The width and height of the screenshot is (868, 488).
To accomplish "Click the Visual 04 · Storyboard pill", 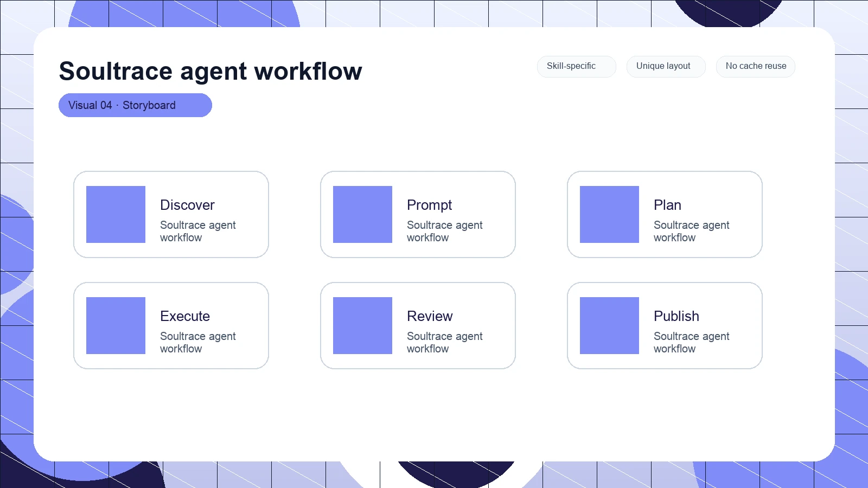I will [x=135, y=105].
